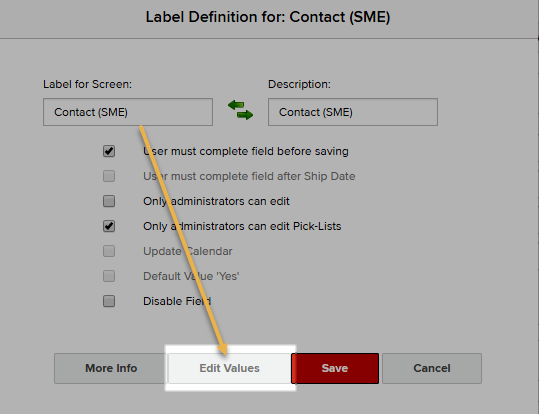
Task: Click into the Description text field
Action: pyautogui.click(x=353, y=112)
